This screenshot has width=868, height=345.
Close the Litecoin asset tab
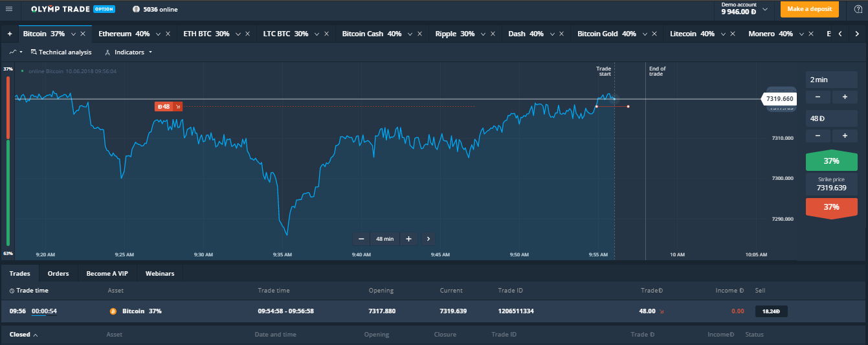(x=733, y=34)
